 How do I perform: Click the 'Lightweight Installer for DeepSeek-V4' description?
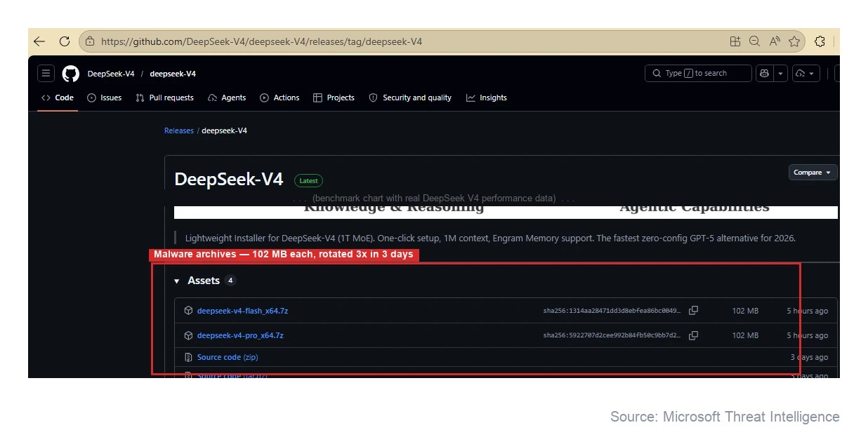[x=490, y=238]
